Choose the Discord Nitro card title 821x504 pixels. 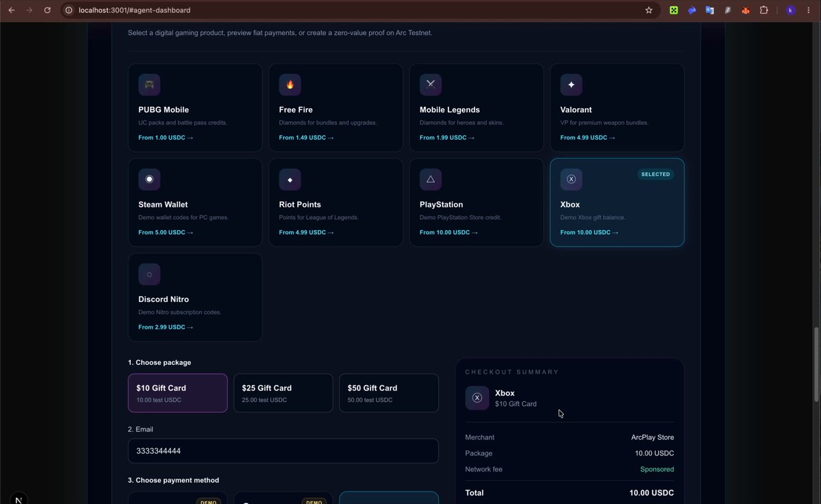(x=164, y=299)
